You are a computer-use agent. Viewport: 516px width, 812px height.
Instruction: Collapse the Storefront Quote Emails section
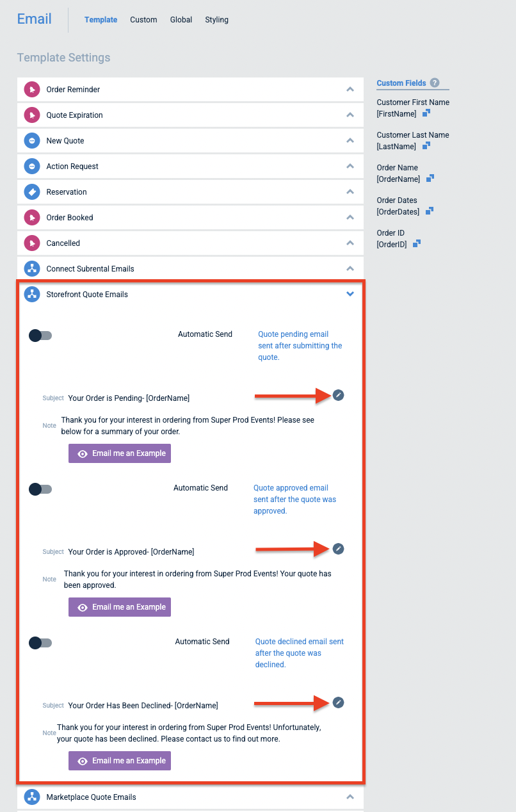click(350, 294)
